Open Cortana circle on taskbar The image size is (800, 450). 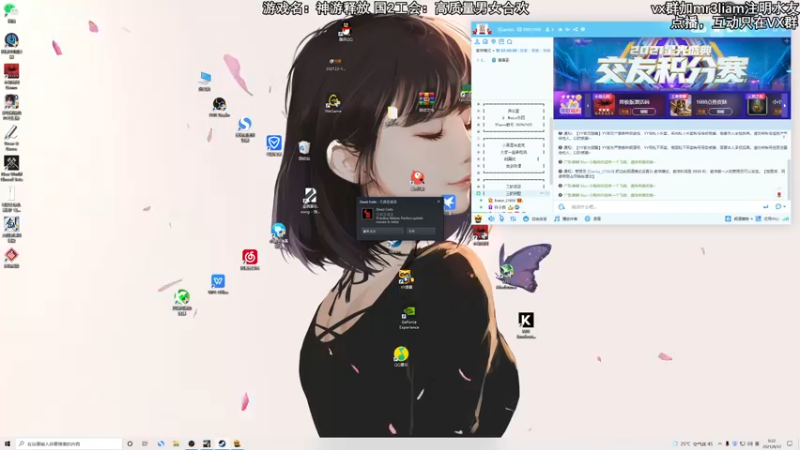pyautogui.click(x=130, y=443)
